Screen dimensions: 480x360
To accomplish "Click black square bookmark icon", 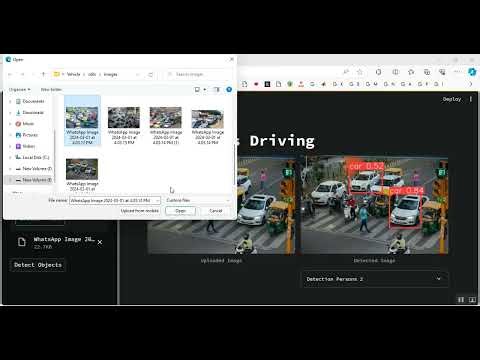I will 267,84.
